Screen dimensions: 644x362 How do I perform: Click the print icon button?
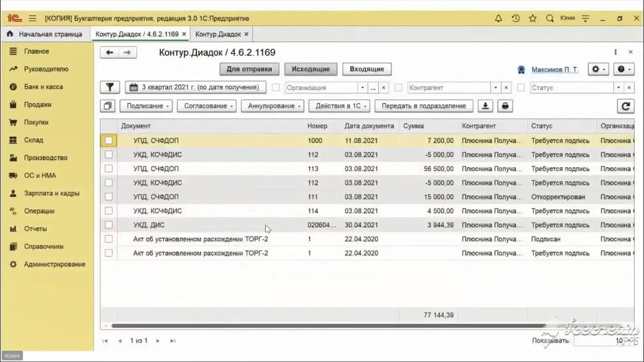[x=505, y=106]
